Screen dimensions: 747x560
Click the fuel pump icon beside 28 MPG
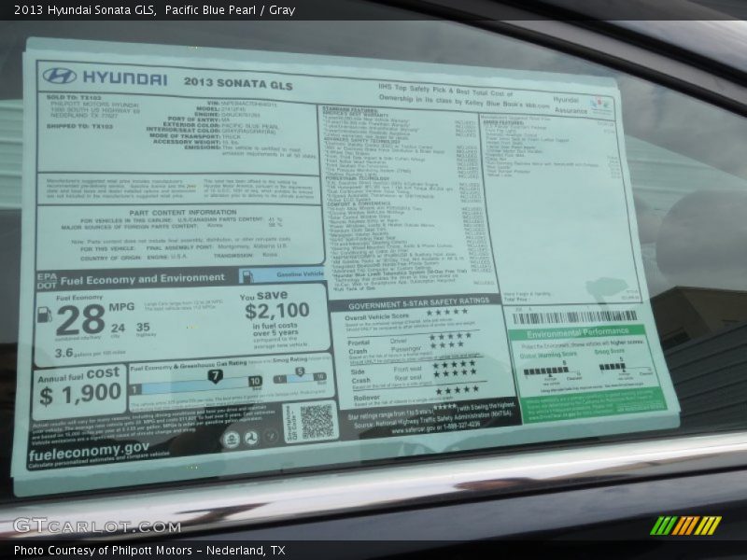43,313
